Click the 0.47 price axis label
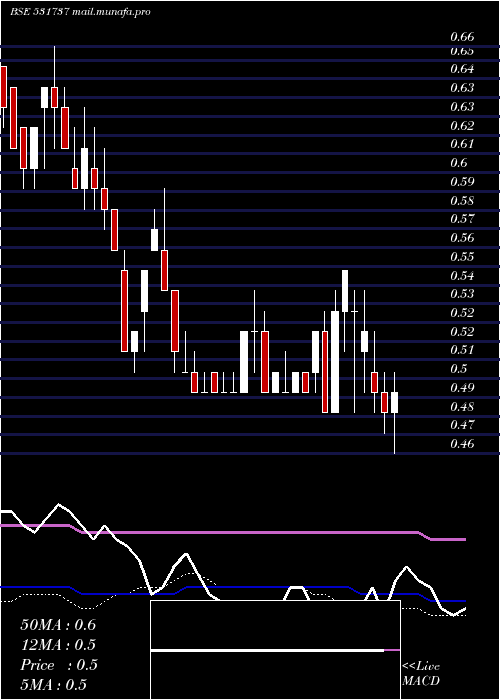 coord(462,425)
